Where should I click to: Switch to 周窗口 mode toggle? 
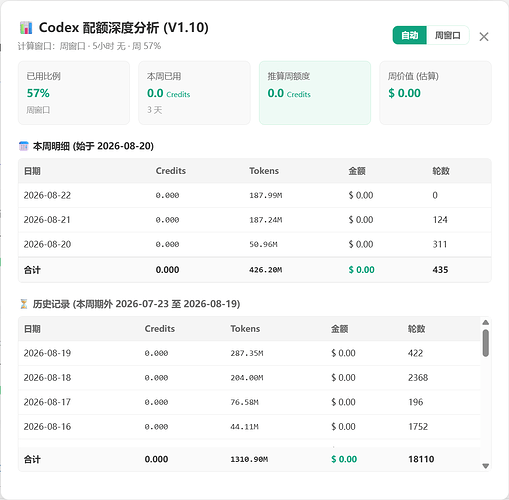coord(447,35)
